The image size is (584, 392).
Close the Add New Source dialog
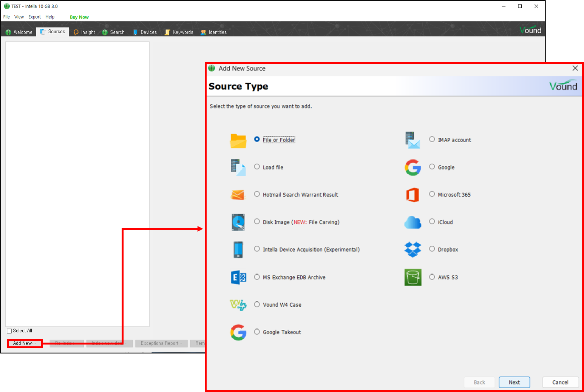[575, 68]
